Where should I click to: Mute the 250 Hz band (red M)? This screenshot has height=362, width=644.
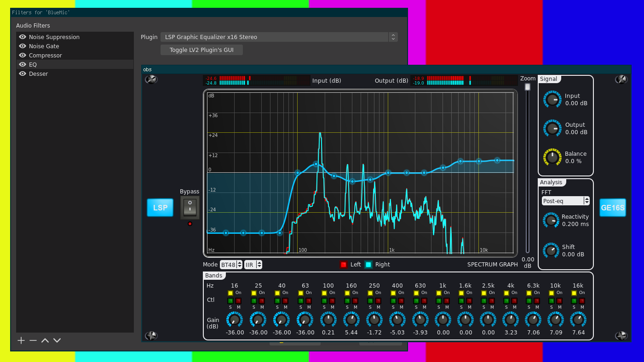point(378,301)
